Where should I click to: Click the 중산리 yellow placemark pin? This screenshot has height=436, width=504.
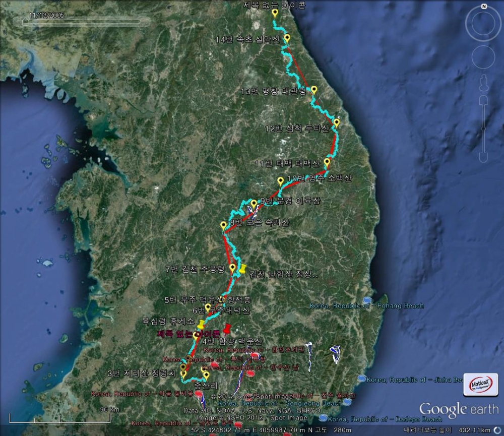(x=206, y=376)
